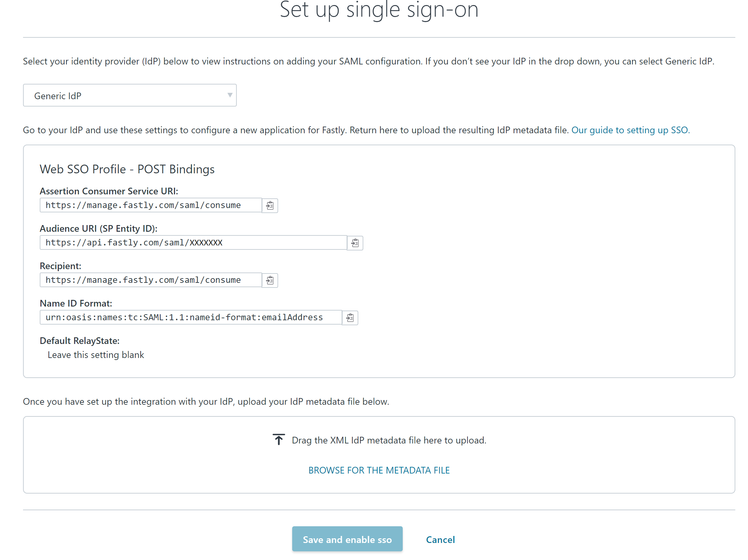748x560 pixels.
Task: Click the Set up single sign-on title
Action: (379, 10)
